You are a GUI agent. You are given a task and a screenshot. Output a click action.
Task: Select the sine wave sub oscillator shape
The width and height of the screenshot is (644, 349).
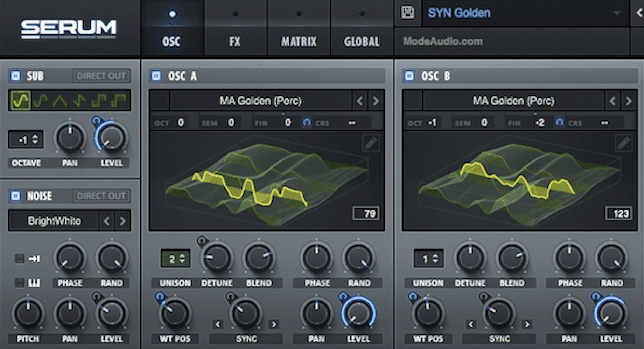(20, 100)
